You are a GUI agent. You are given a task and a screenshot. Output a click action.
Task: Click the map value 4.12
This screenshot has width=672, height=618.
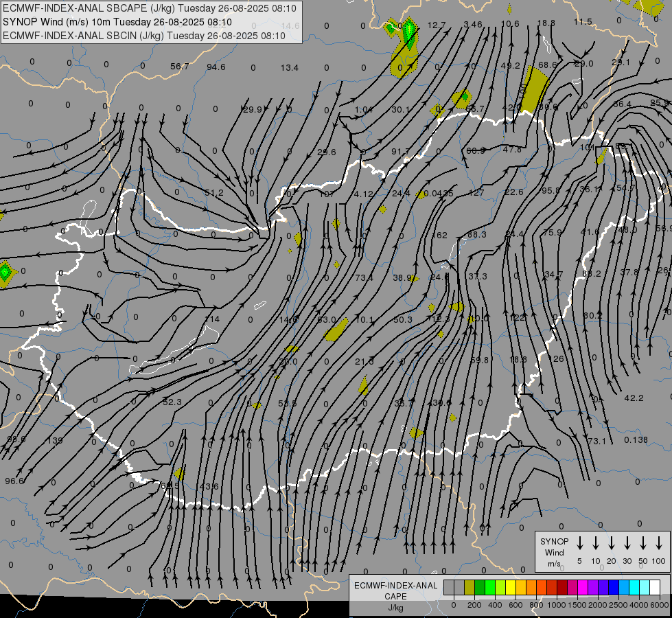(364, 194)
